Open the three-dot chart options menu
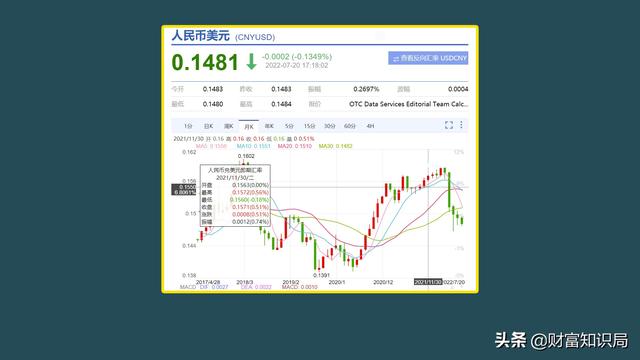 [x=461, y=125]
